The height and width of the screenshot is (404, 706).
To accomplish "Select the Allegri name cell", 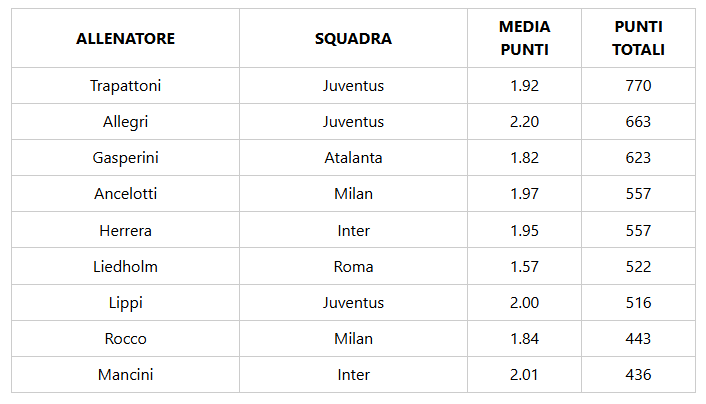I will 125,122.
